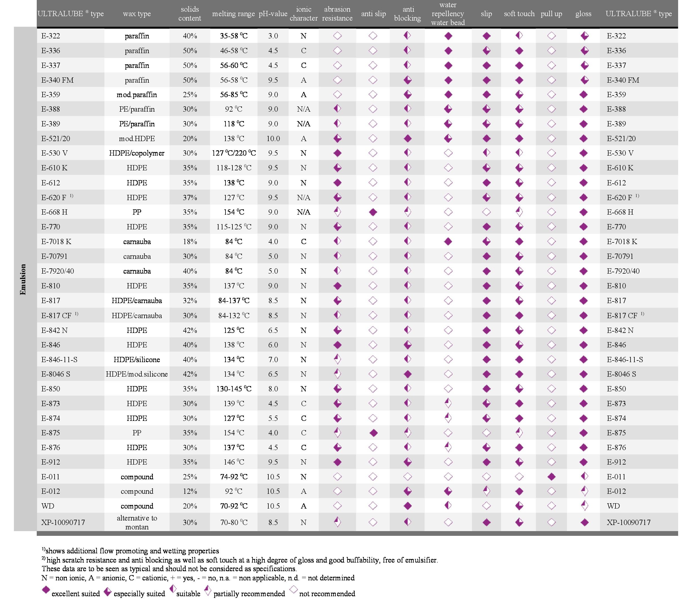This screenshot has height=616, width=699.
Task: Click the 'water repellency water bead' header
Action: point(448,14)
